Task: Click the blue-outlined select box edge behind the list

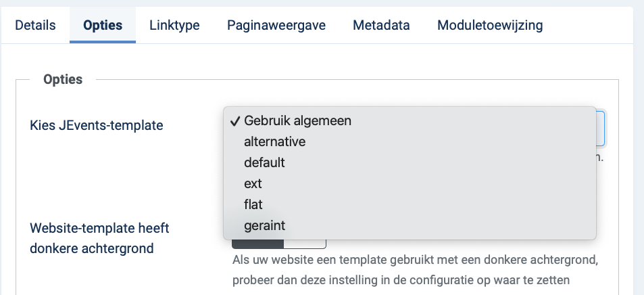Action: (x=601, y=129)
